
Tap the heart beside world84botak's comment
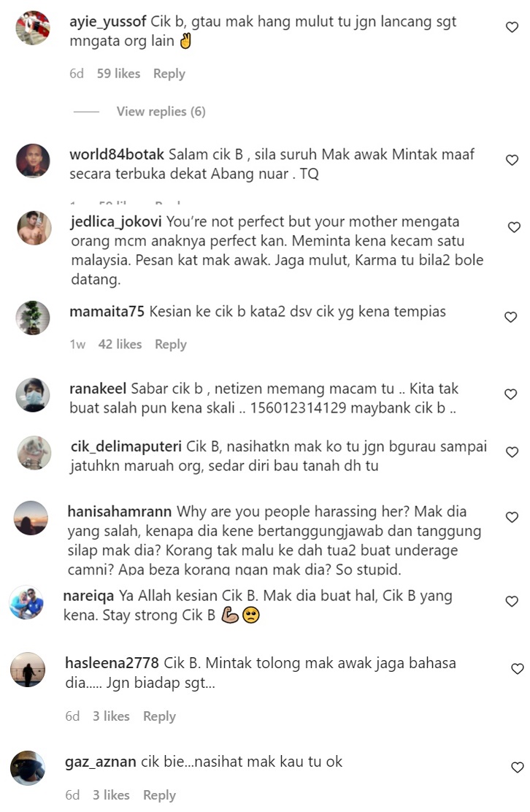[x=512, y=160]
